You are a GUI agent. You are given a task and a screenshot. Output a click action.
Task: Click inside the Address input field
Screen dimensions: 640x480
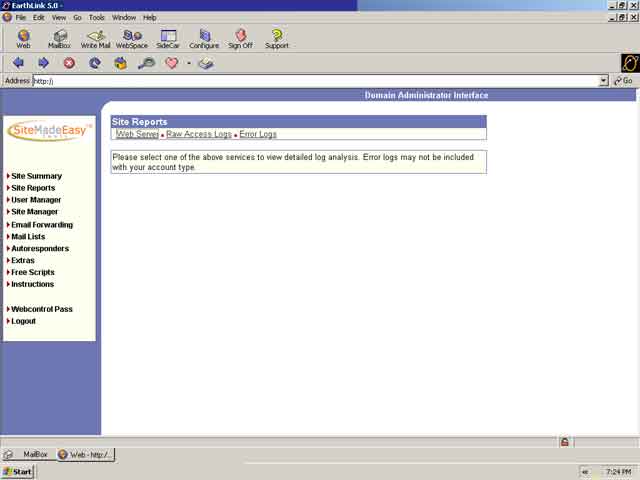(300, 81)
